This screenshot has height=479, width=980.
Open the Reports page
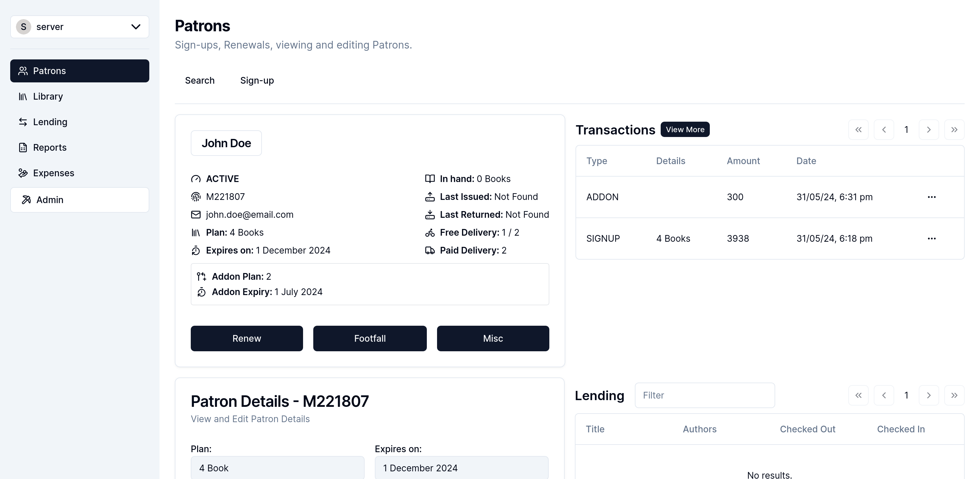click(x=49, y=147)
